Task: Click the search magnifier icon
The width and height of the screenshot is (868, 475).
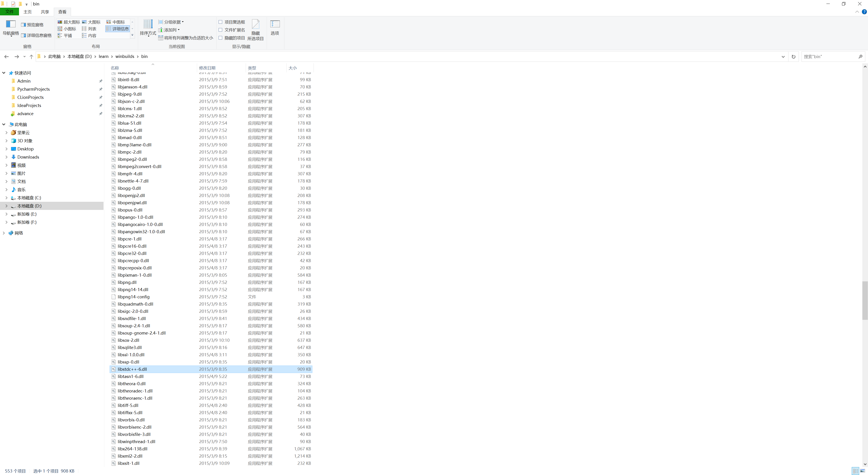Action: (860, 57)
